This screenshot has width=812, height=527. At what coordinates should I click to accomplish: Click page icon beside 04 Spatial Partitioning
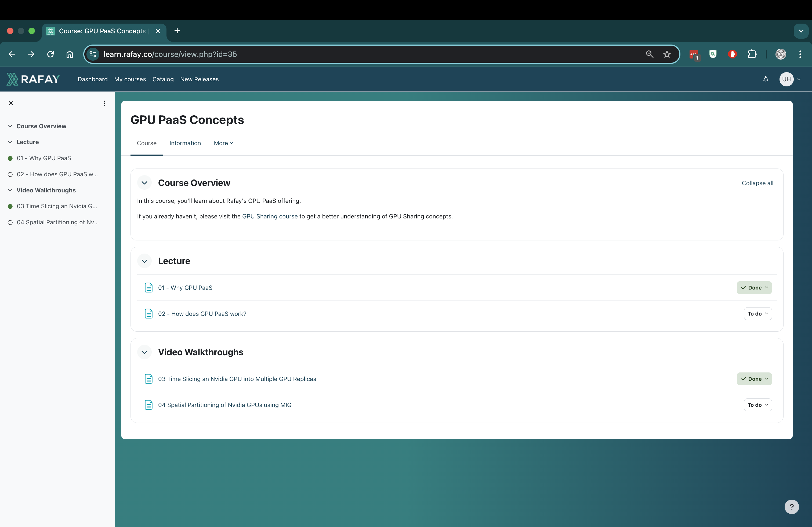coord(149,405)
